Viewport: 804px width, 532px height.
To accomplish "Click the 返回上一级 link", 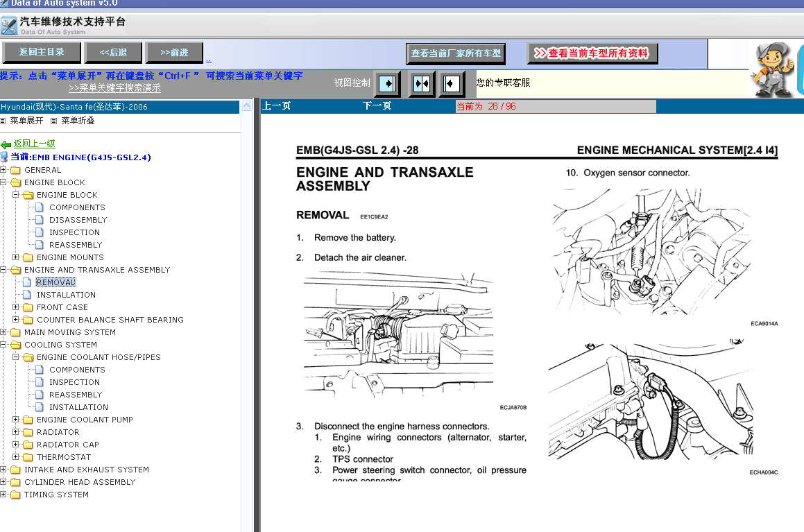I will pyautogui.click(x=35, y=144).
